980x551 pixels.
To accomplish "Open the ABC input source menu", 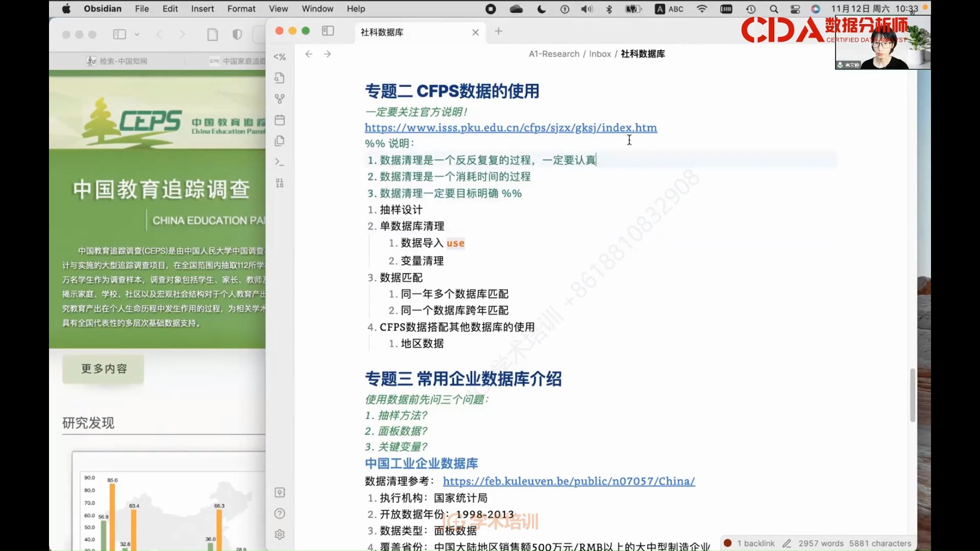I will (669, 9).
